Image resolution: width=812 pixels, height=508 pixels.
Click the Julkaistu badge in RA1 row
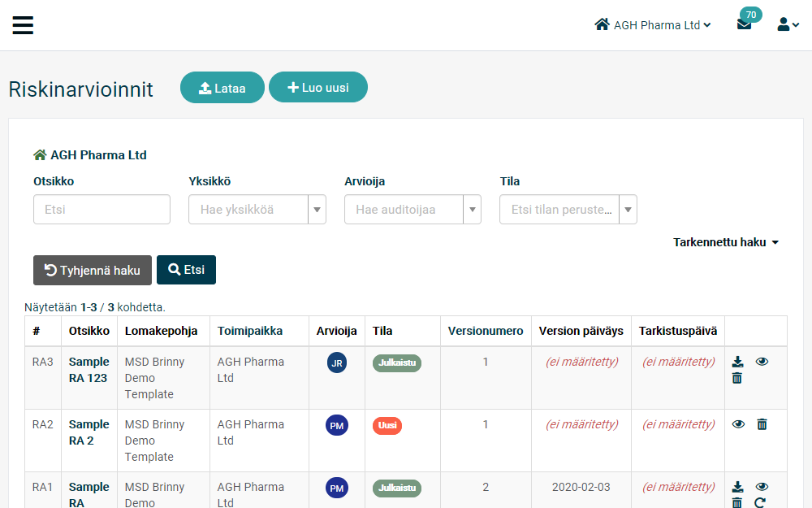(x=397, y=488)
